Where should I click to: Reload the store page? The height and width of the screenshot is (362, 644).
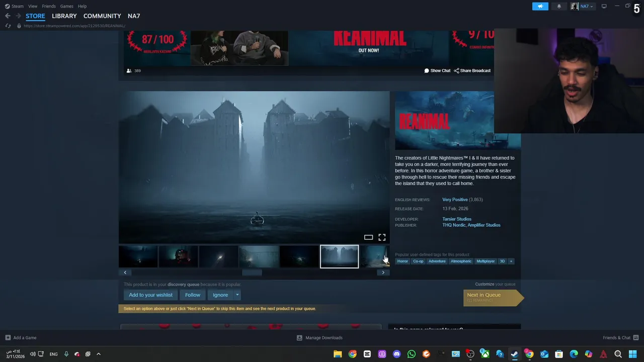coord(8,26)
